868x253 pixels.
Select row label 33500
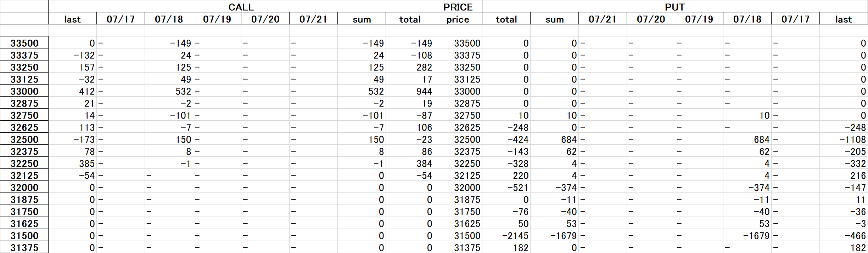click(24, 43)
